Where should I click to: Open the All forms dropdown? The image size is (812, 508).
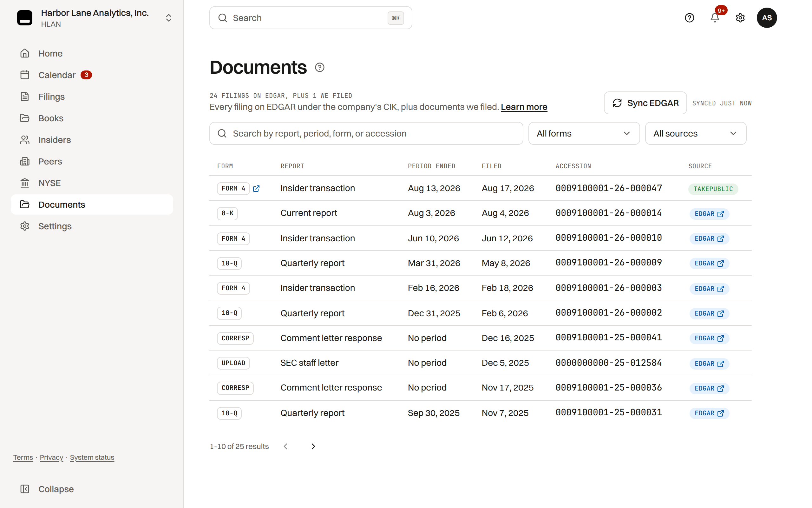pyautogui.click(x=584, y=133)
